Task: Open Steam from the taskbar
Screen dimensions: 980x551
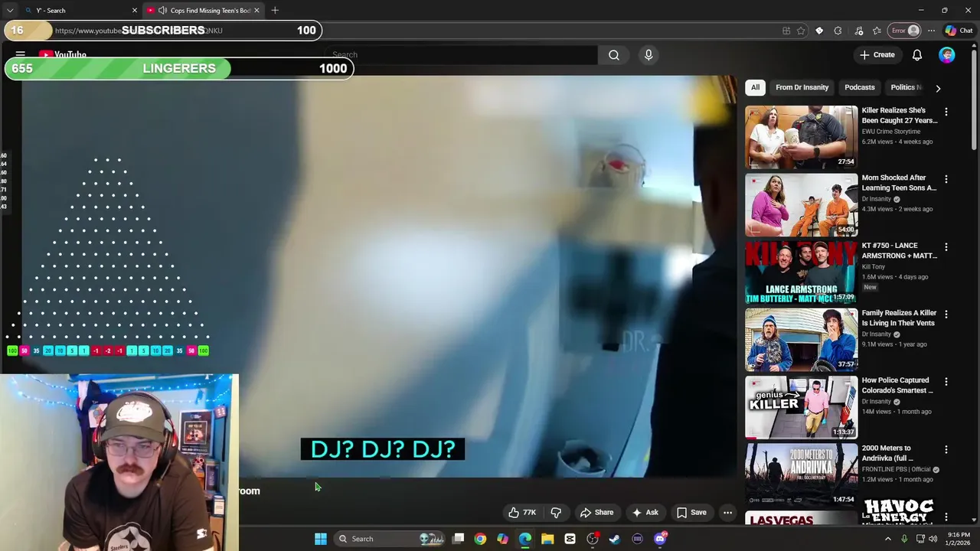Action: click(x=615, y=539)
